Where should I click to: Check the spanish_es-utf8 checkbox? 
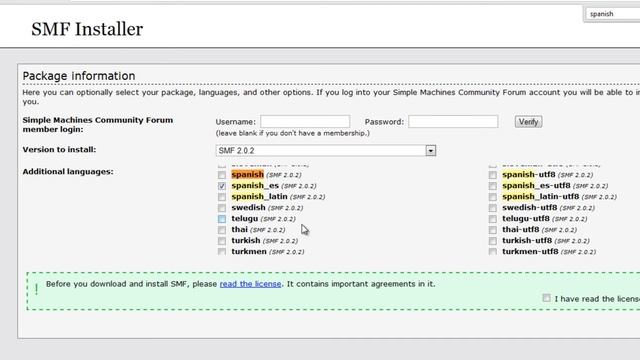[x=493, y=186]
